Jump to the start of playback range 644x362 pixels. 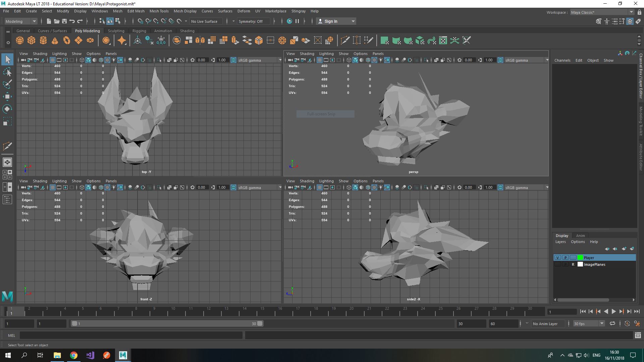click(583, 311)
